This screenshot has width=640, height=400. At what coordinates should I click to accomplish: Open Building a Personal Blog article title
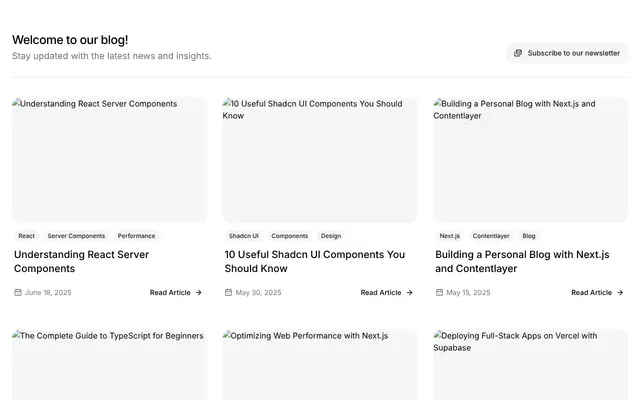click(522, 261)
